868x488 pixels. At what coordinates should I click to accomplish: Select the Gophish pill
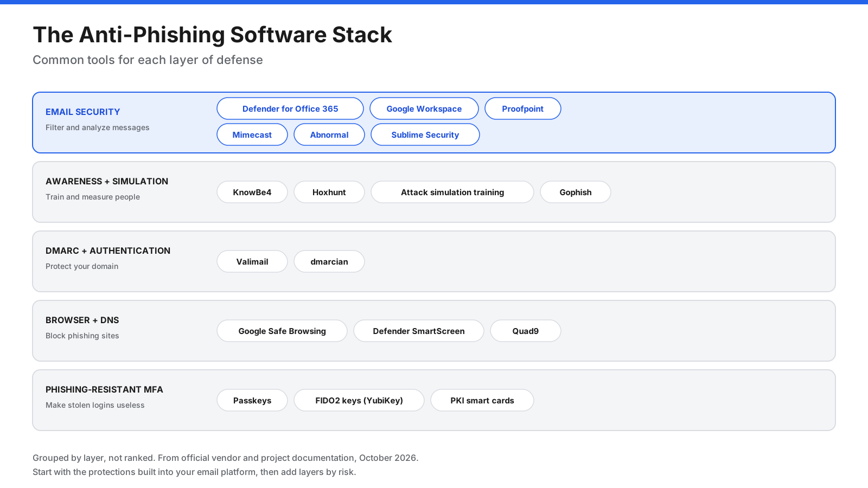[576, 192]
